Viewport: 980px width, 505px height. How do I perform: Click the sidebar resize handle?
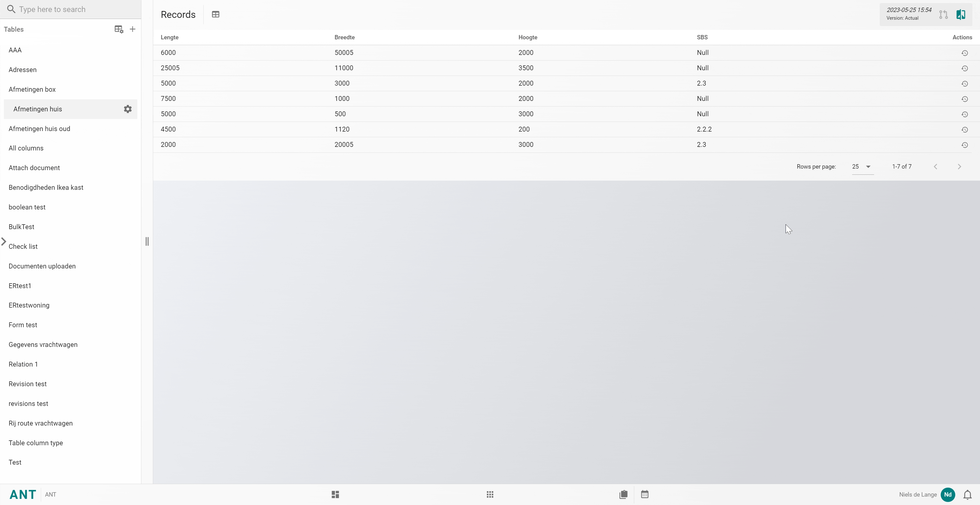[x=147, y=241]
